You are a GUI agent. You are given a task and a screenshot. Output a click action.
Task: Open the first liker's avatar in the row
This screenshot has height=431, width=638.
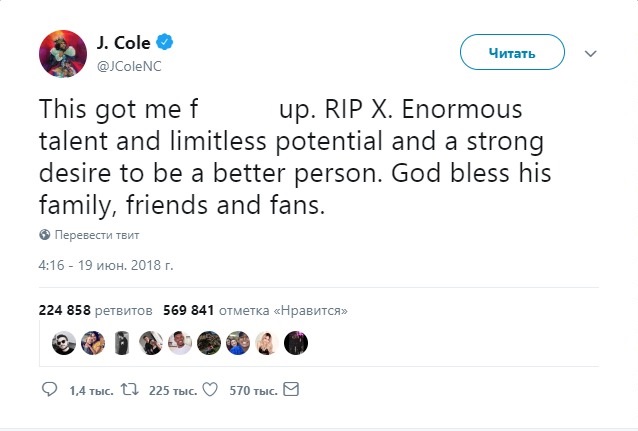[x=63, y=343]
